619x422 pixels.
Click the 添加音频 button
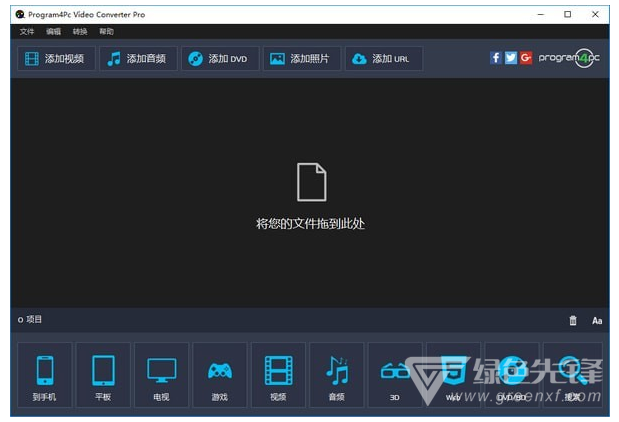[x=138, y=59]
